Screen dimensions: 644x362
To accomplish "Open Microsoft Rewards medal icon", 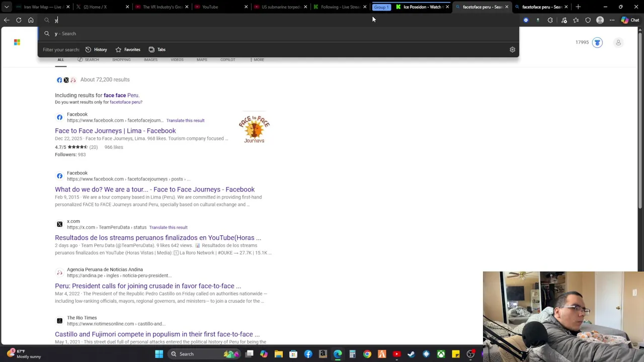I will click(x=597, y=42).
